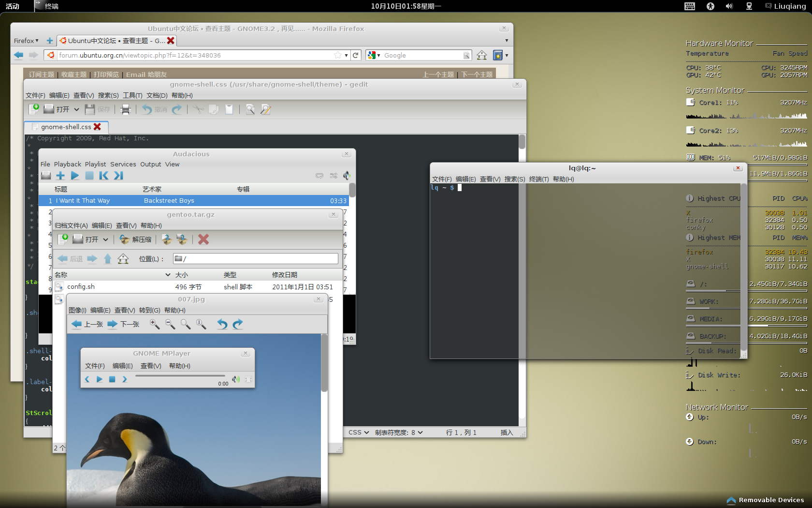812x508 pixels.
Task: Click the print icon in gedit toolbar
Action: click(x=126, y=109)
